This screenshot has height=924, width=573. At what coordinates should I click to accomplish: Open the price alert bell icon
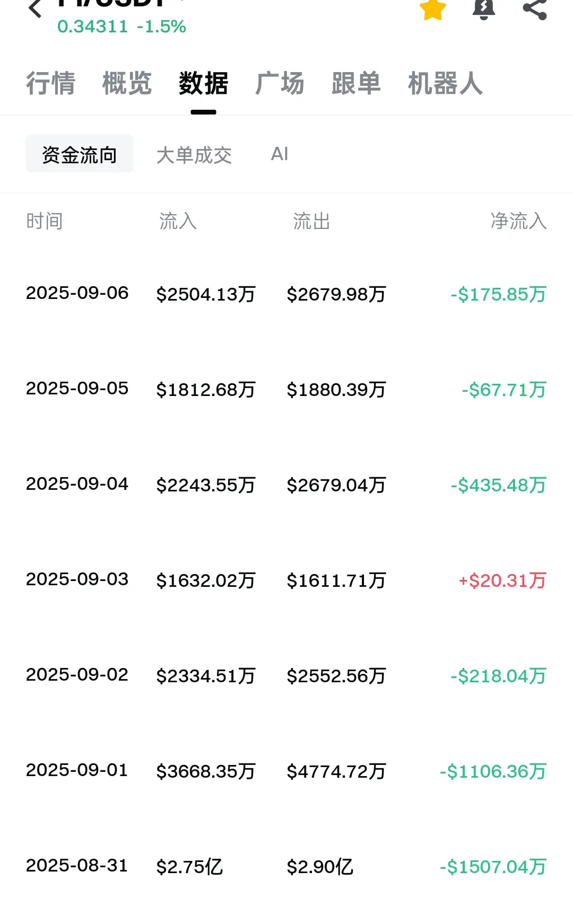(484, 9)
